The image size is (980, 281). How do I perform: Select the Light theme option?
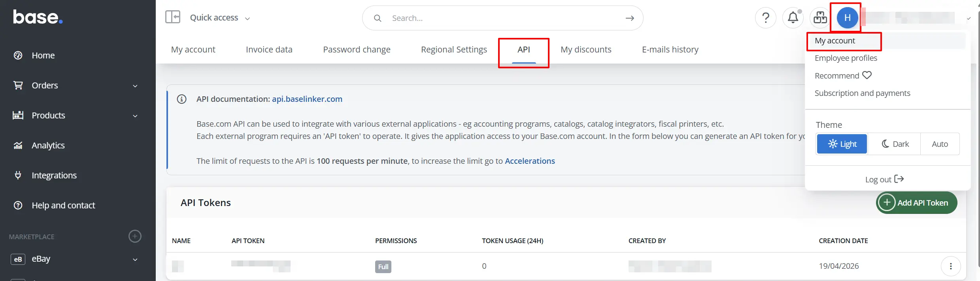[842, 144]
